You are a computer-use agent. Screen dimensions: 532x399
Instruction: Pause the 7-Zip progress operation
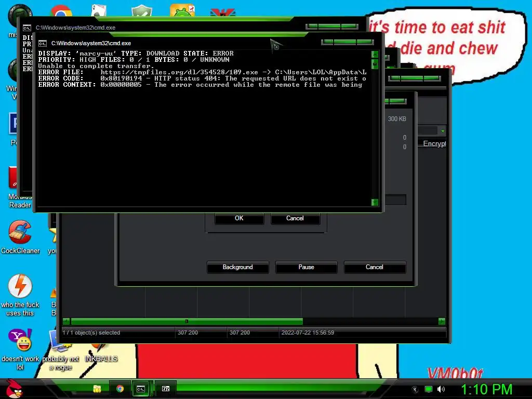point(306,267)
